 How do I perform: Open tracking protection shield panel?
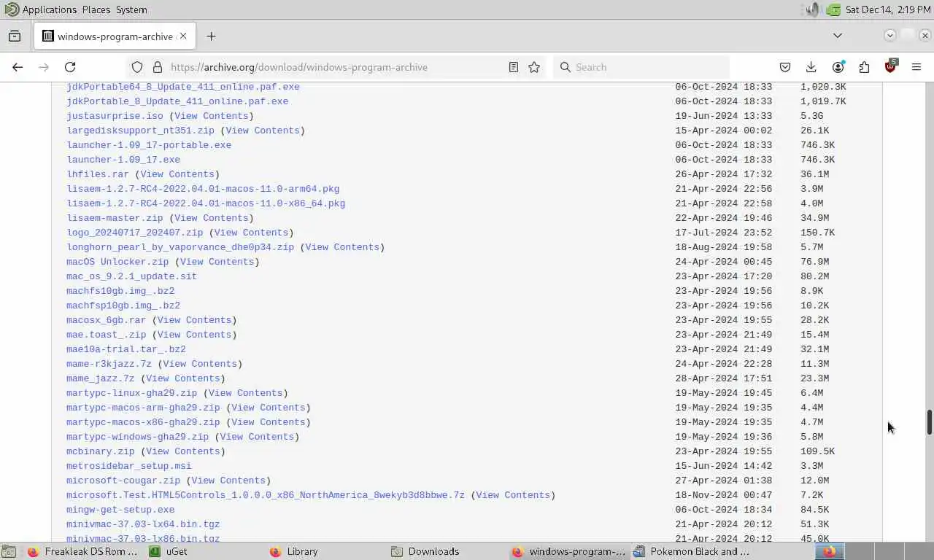tap(137, 67)
